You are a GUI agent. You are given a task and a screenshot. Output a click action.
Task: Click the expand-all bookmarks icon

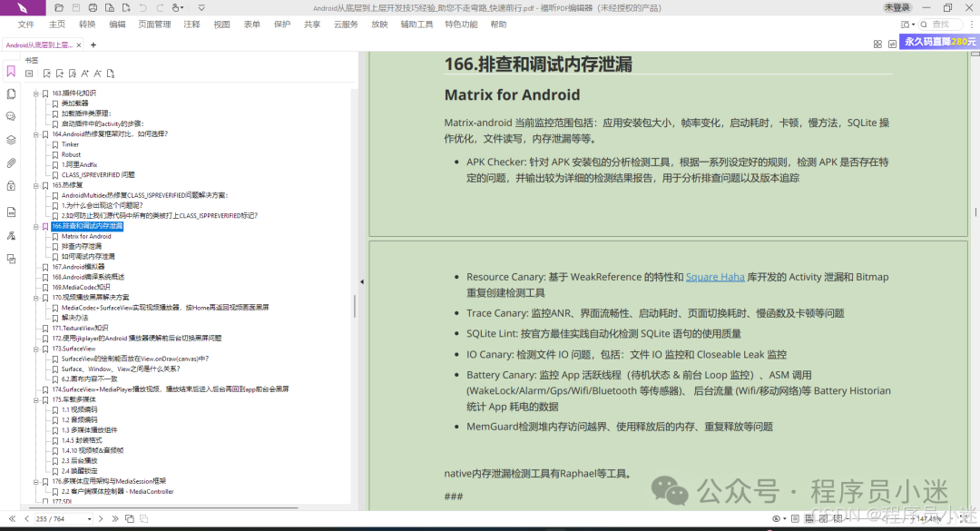click(29, 74)
